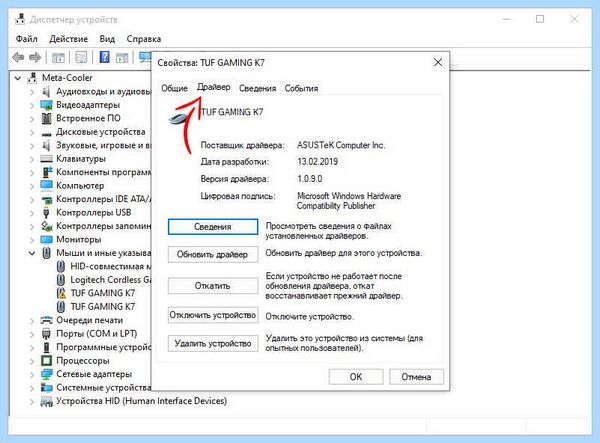Open the Справка menu

143,39
